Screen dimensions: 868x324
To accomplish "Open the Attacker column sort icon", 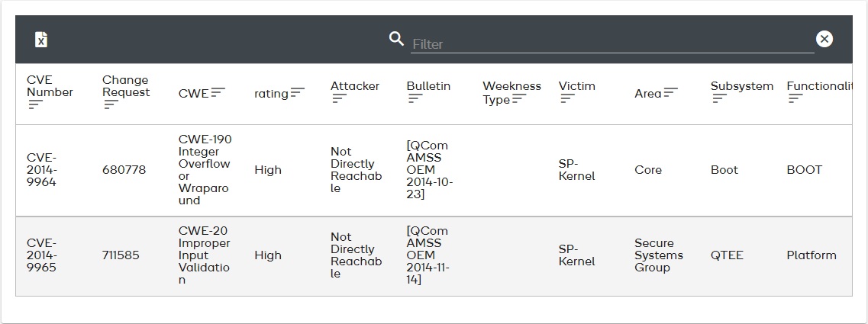I will (339, 98).
